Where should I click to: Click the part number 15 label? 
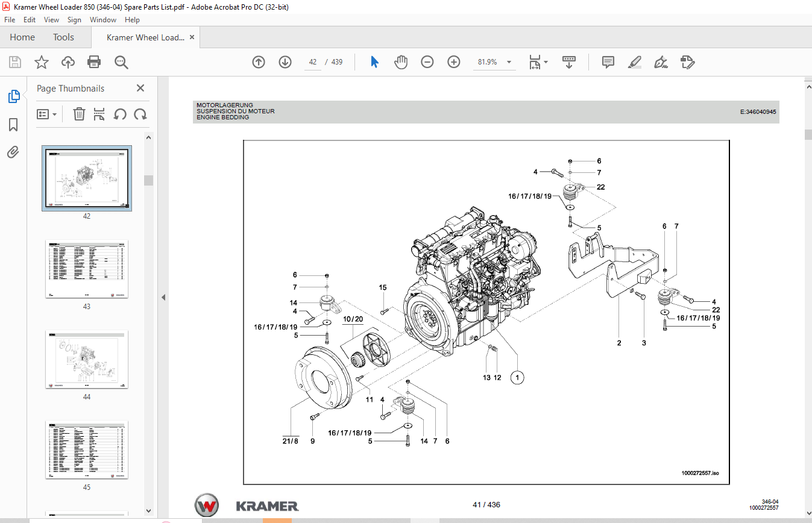[383, 288]
